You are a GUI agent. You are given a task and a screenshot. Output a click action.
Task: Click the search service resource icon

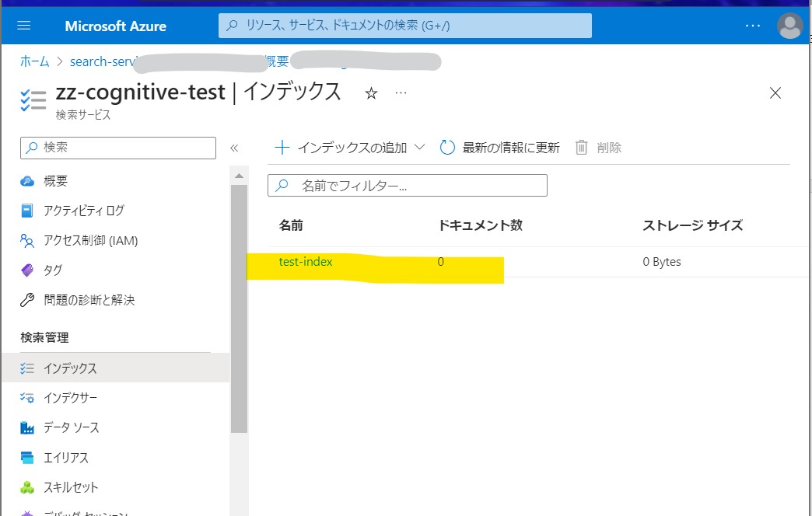[33, 99]
